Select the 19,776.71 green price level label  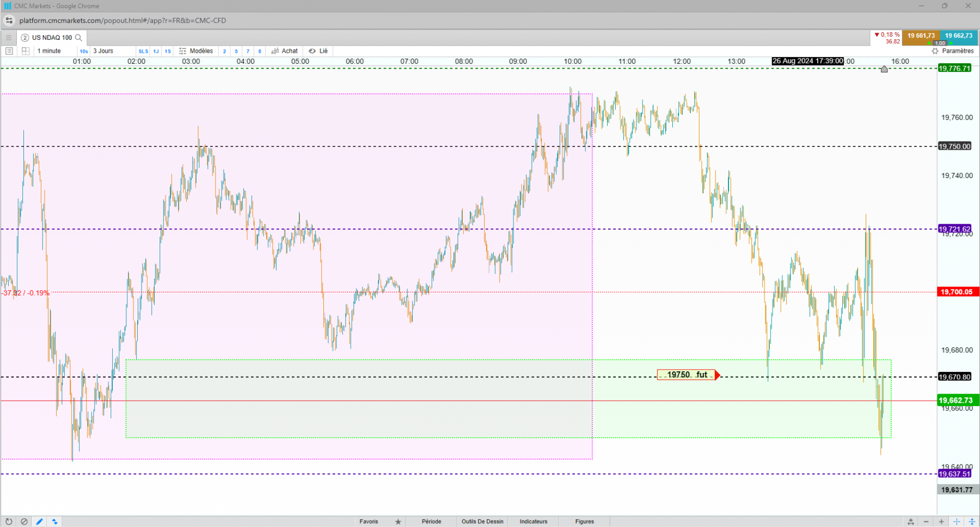coord(954,69)
